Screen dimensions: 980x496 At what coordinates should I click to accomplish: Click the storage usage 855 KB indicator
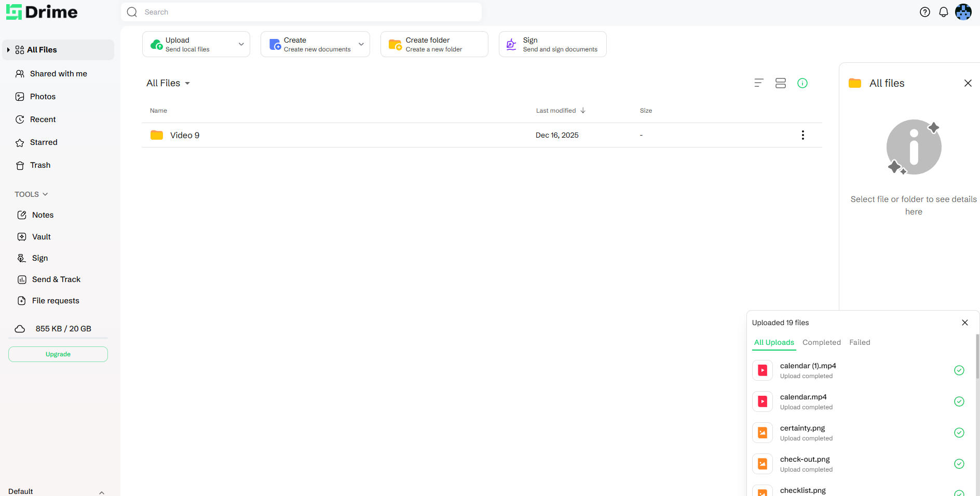(x=63, y=329)
